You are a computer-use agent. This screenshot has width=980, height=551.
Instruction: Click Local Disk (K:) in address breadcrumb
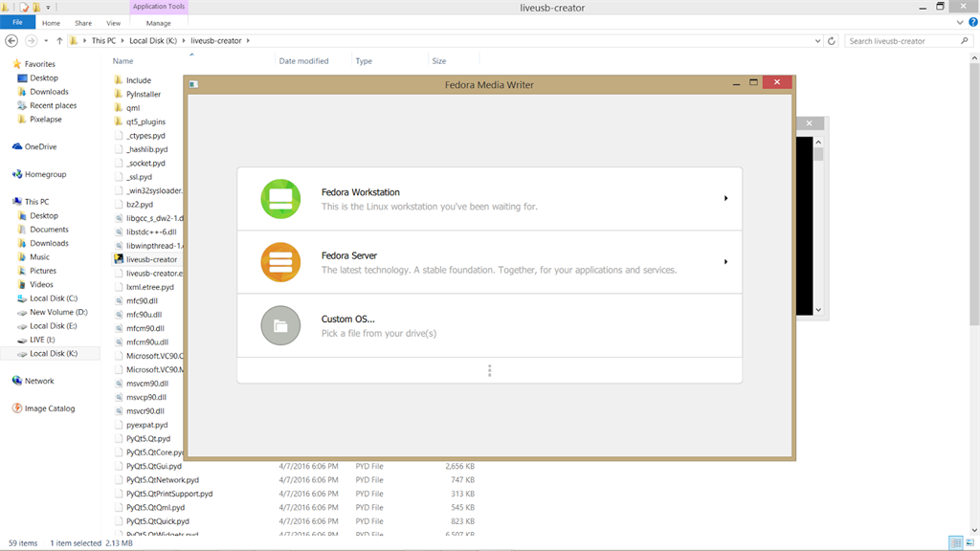[x=153, y=40]
